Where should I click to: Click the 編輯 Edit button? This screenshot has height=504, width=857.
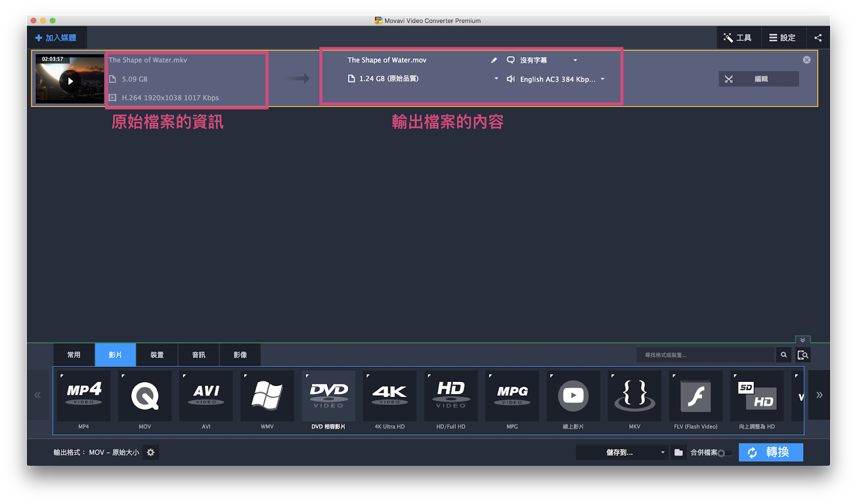pyautogui.click(x=758, y=79)
